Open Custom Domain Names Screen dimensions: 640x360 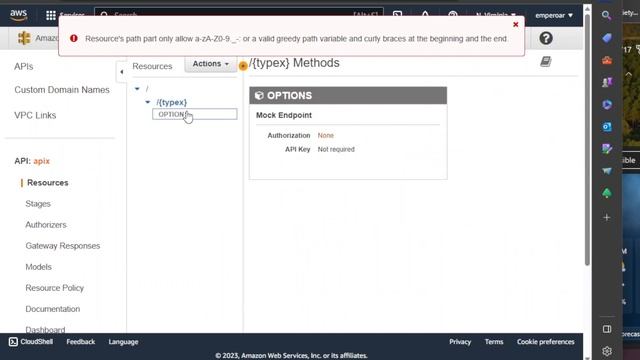(62, 90)
